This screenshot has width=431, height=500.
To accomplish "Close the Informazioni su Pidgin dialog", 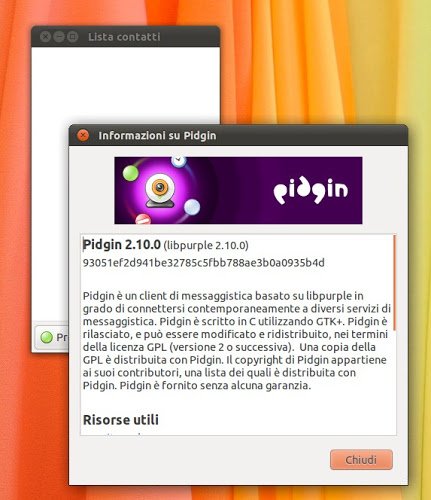I will [83, 135].
